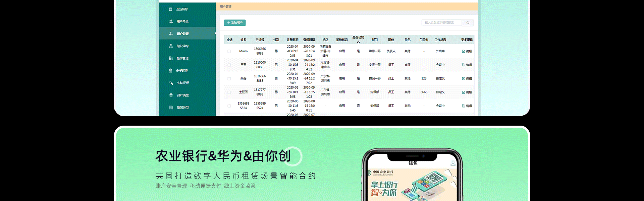Click the 添加用户 button
Viewport: 644px width, 201px height.
click(x=235, y=23)
